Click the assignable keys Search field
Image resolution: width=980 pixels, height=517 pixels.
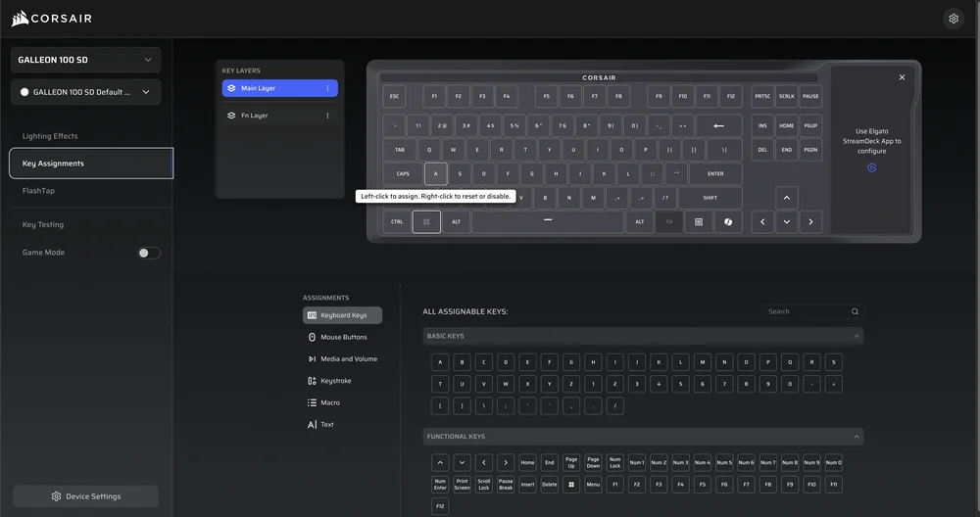pos(806,311)
